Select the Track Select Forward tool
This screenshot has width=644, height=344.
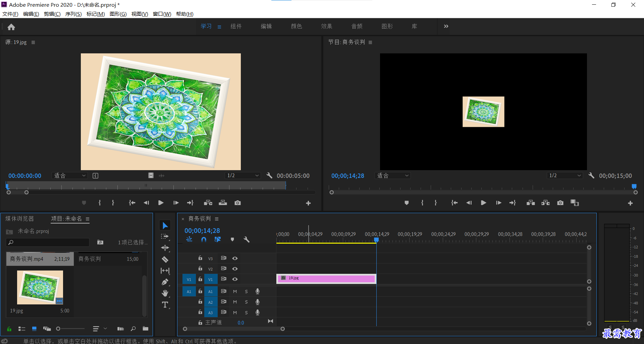165,237
